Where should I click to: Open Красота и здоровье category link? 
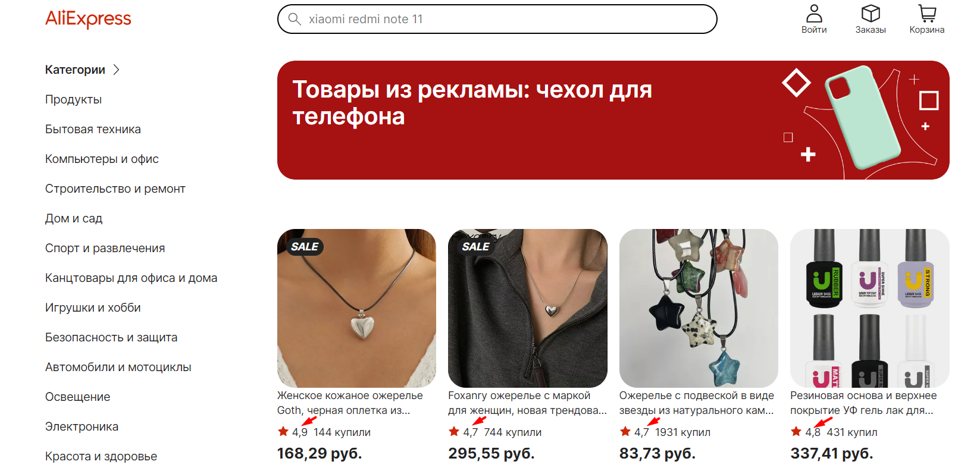[101, 456]
